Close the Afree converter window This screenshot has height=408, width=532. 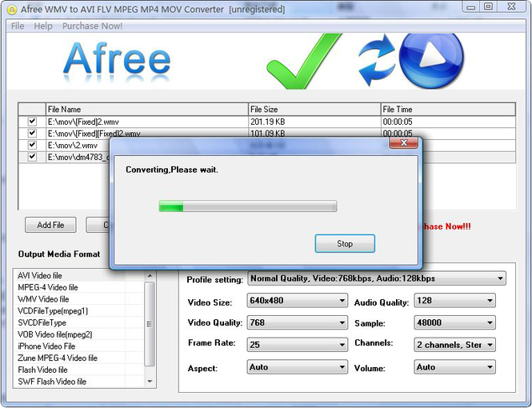point(512,6)
